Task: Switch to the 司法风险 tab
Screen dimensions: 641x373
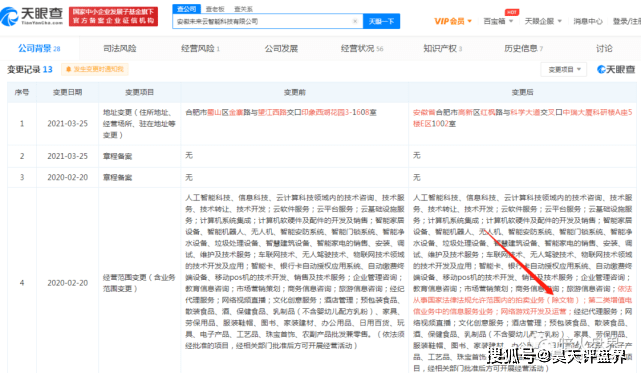Action: (119, 48)
